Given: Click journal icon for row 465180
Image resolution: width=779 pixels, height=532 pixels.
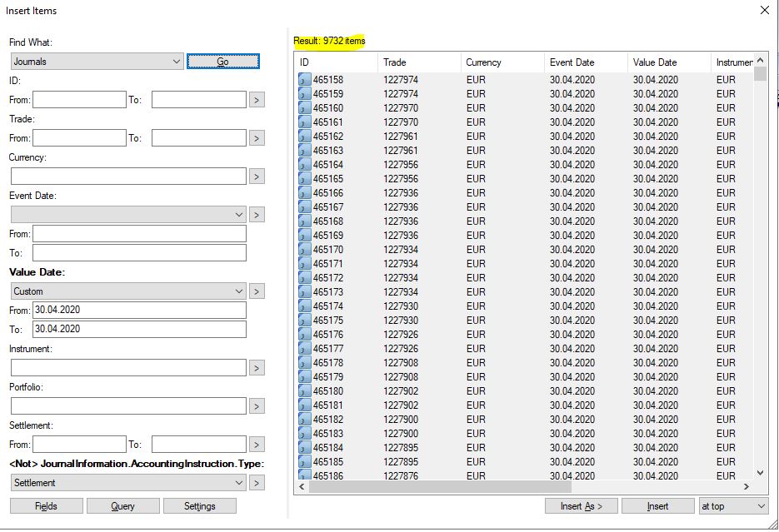Looking at the screenshot, I should tap(305, 390).
